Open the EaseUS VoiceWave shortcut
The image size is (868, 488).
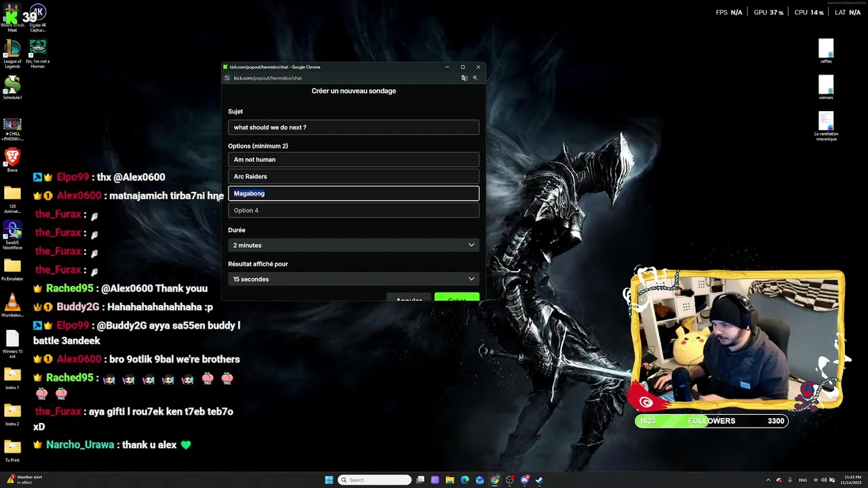click(12, 234)
